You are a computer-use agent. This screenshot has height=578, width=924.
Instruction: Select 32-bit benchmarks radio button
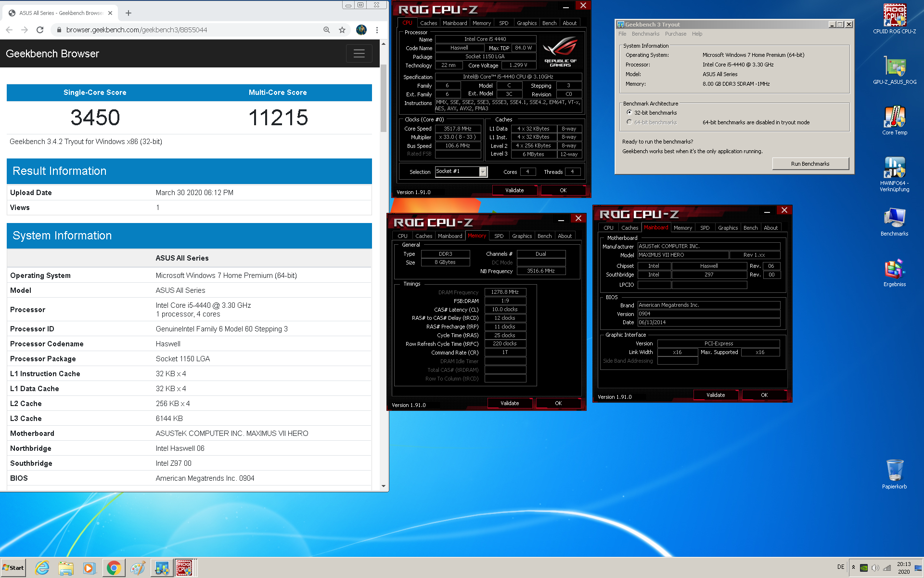pos(629,112)
